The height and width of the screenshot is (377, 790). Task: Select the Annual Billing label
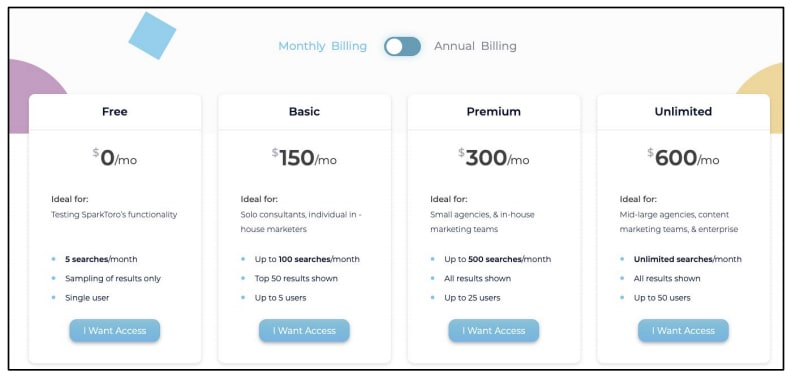coord(475,46)
